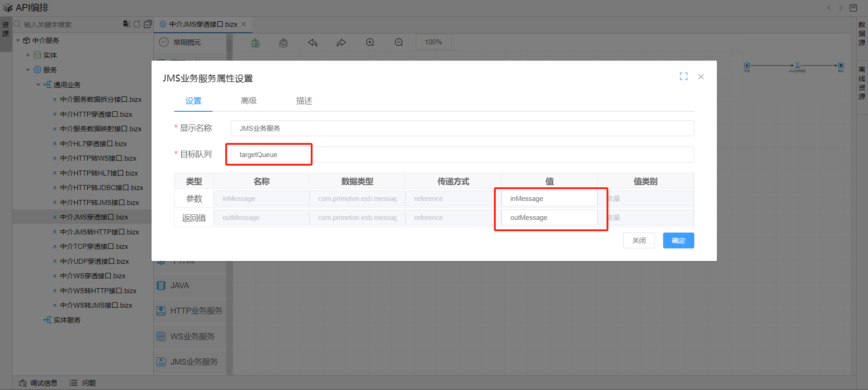Maximize the JMS properties dialog
The height and width of the screenshot is (390, 868).
[683, 76]
